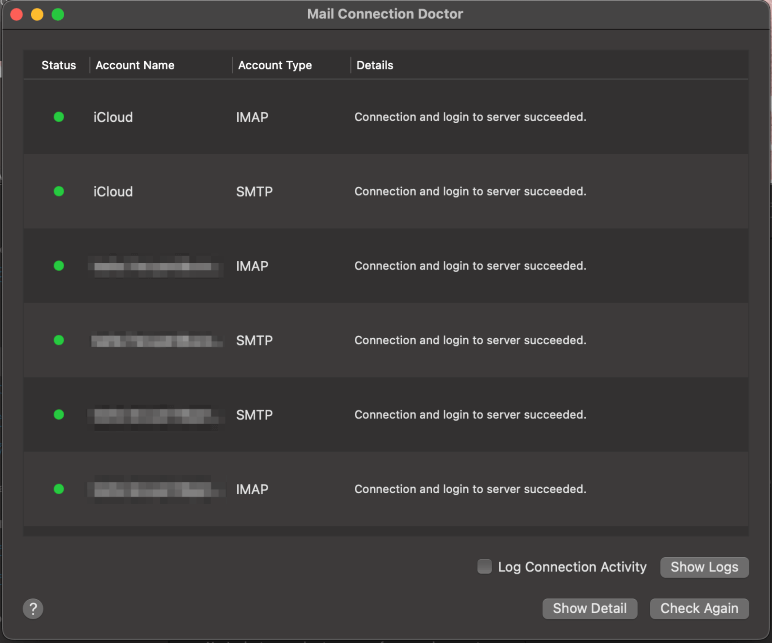Click the Show Detail button

[589, 608]
